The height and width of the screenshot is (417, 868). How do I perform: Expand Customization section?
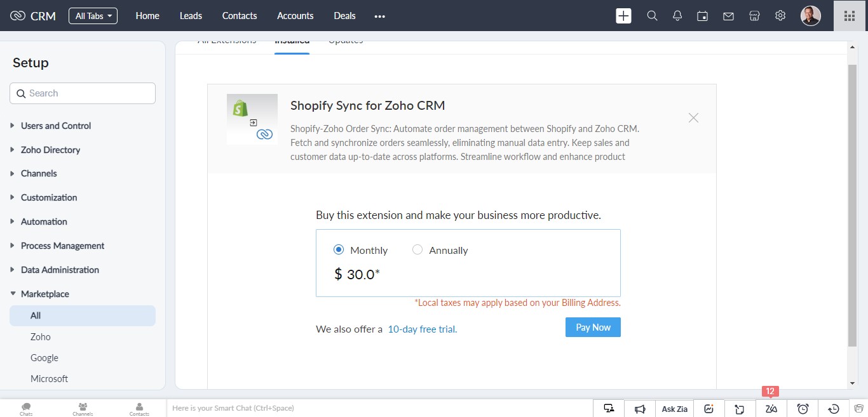coord(49,197)
